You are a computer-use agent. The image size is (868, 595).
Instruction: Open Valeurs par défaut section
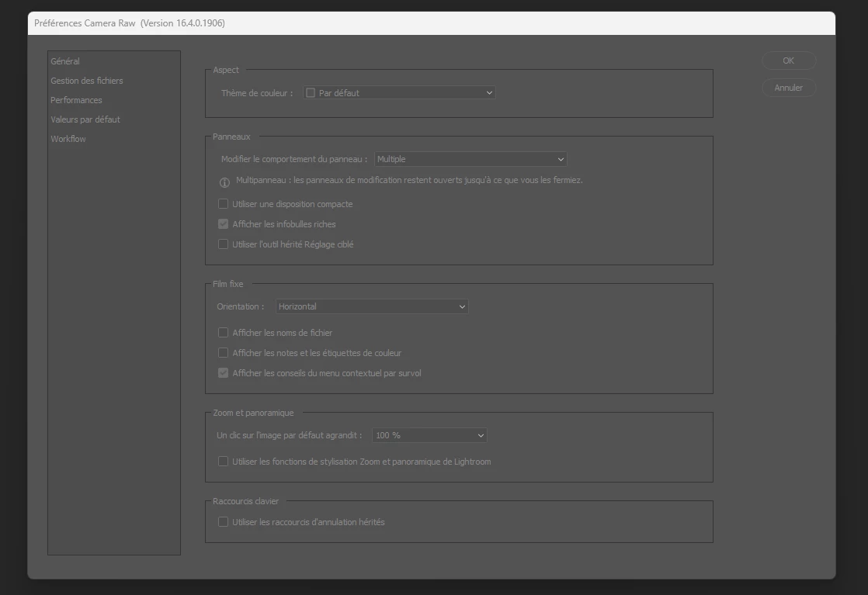(x=85, y=119)
